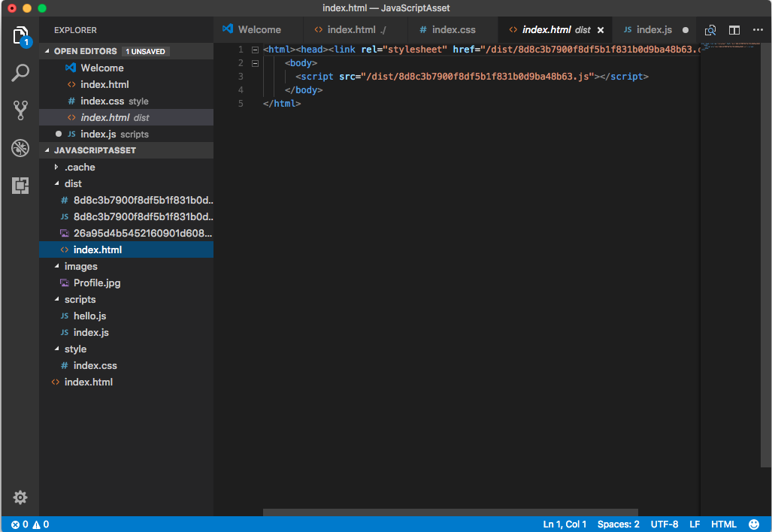Switch to the index.css tab
This screenshot has height=532, width=772.
coord(453,29)
